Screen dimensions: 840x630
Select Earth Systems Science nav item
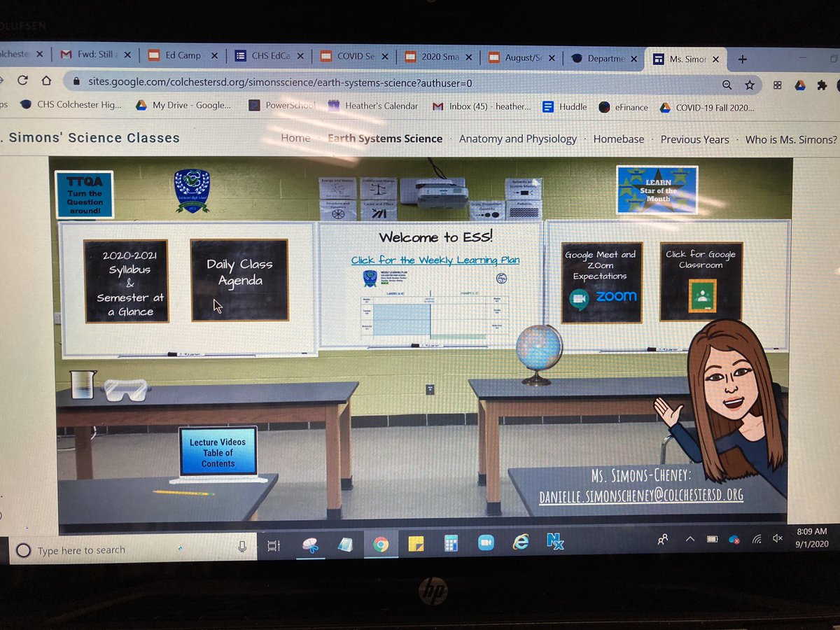(385, 139)
